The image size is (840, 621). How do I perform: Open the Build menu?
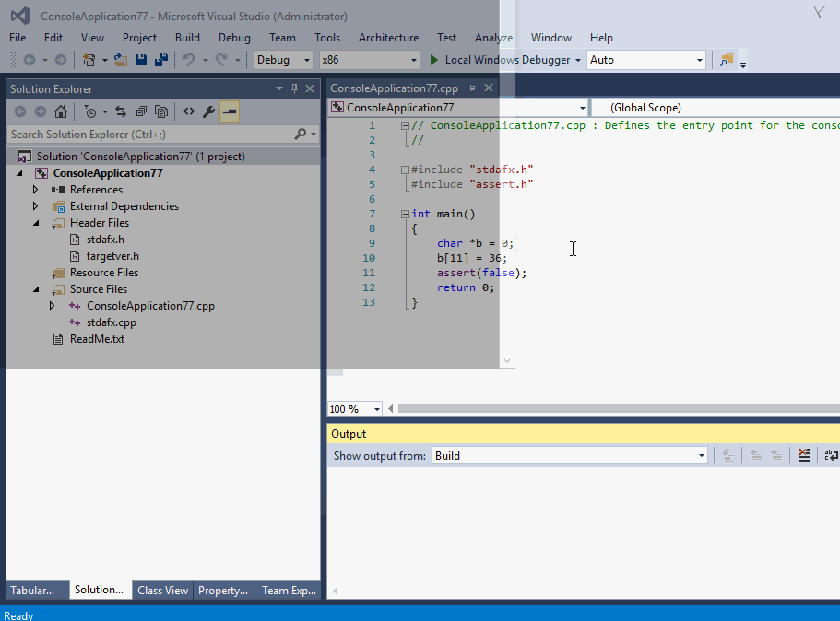(x=187, y=38)
